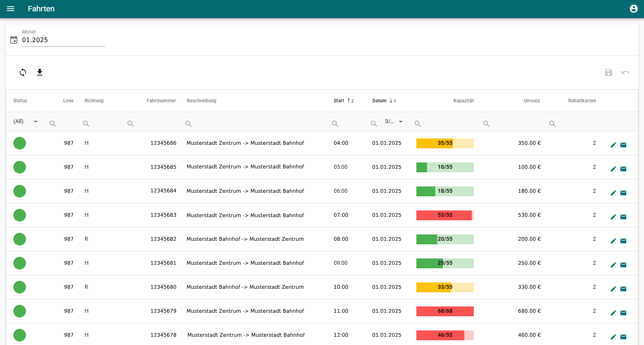644x345 pixels.
Task: Click the save changes icon
Action: pyautogui.click(x=609, y=72)
